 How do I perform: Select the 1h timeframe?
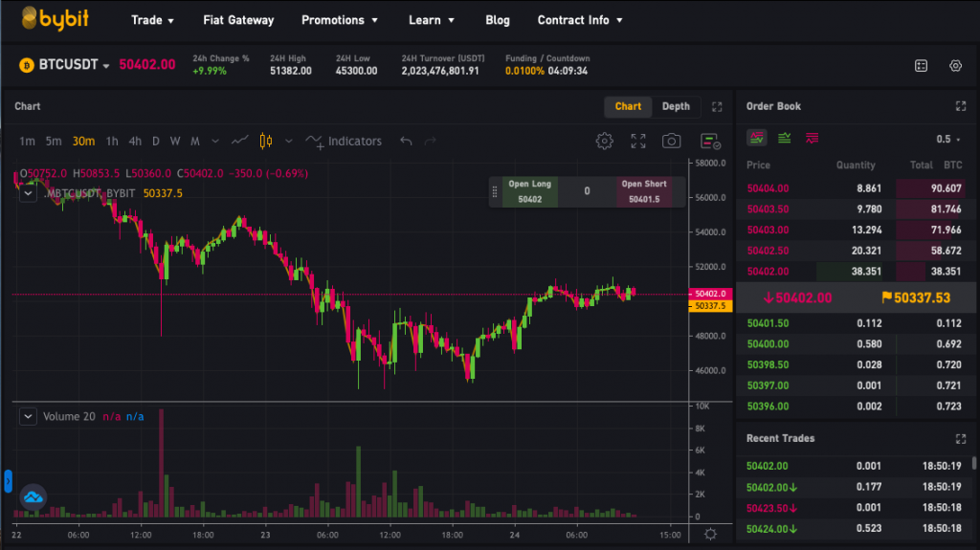pos(112,142)
